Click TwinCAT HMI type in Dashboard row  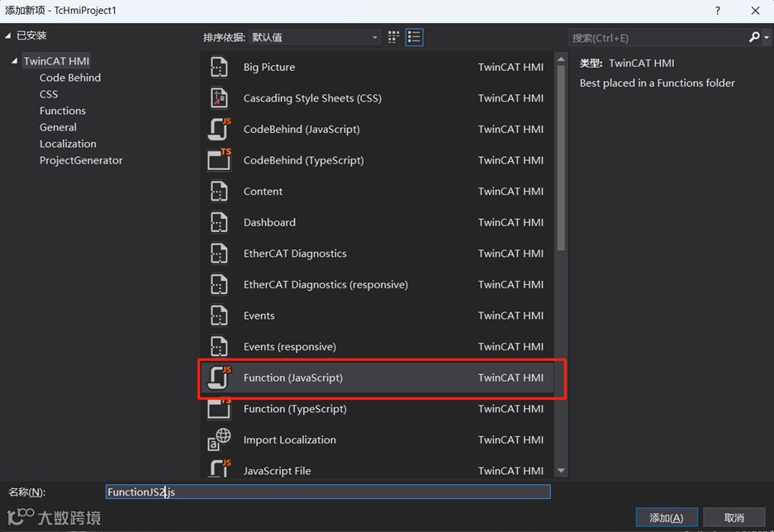(510, 222)
